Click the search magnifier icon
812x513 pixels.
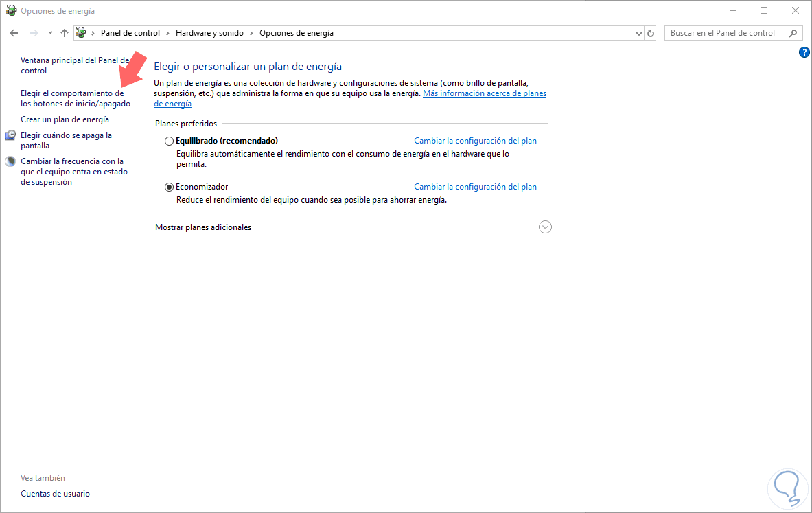point(793,33)
